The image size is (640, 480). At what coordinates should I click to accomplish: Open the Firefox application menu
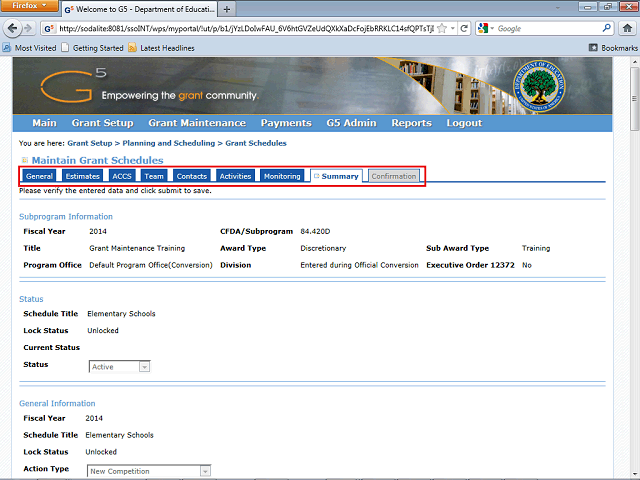coord(29,5)
